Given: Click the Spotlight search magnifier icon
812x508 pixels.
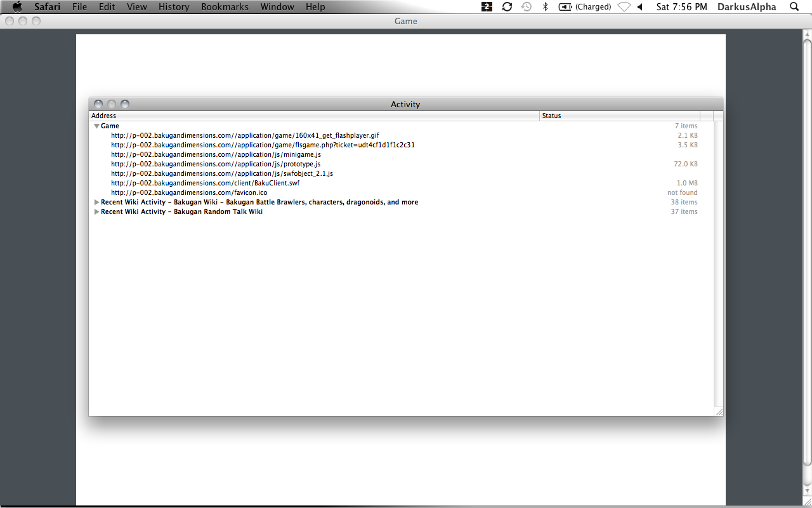Looking at the screenshot, I should coord(794,7).
